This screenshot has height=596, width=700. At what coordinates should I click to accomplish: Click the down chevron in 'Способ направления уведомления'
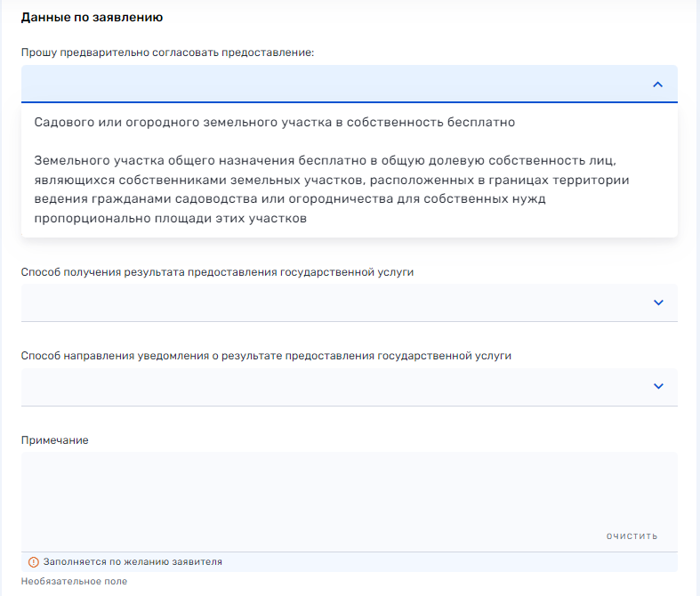pyautogui.click(x=657, y=386)
